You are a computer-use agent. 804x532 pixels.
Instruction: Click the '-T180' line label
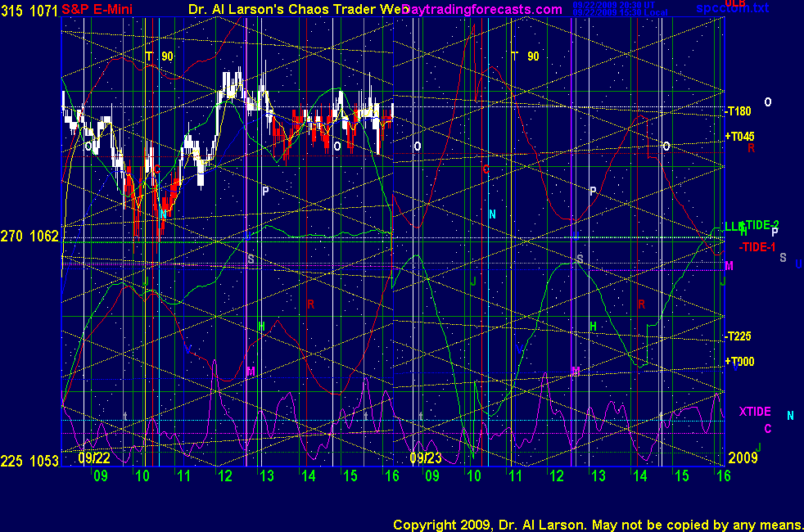click(738, 111)
